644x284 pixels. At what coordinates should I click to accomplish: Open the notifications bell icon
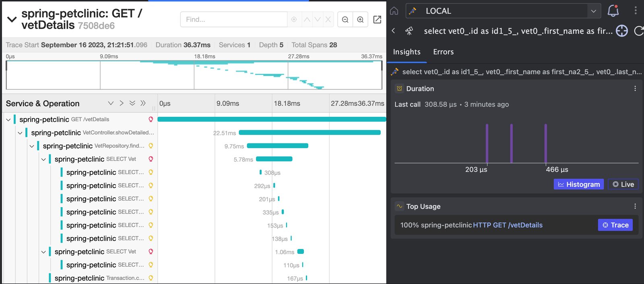point(613,11)
